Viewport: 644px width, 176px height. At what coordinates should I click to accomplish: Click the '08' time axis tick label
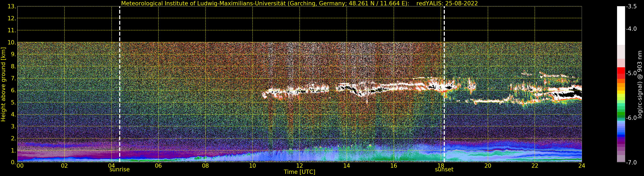coord(205,166)
